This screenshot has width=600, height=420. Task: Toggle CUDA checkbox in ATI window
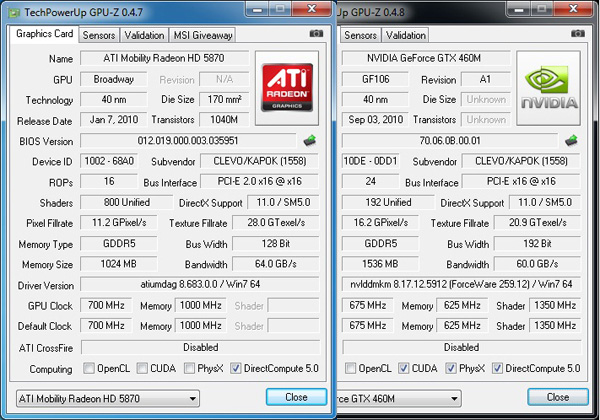pos(142,368)
